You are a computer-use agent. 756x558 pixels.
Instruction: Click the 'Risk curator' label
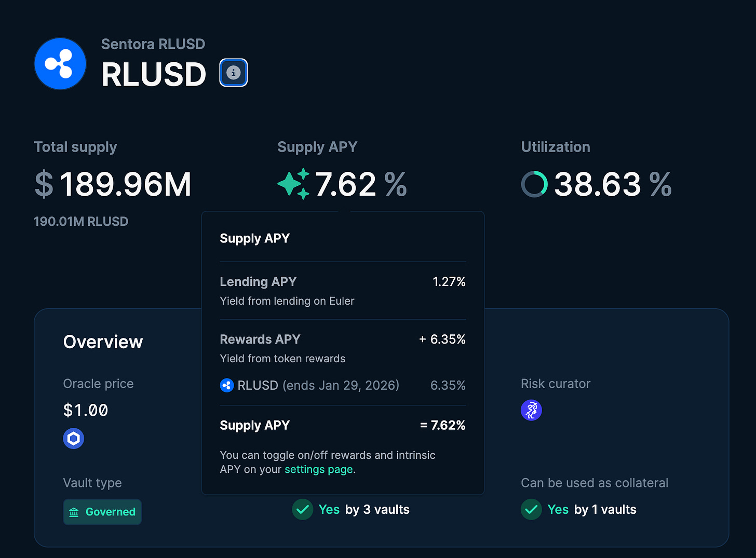pos(556,384)
